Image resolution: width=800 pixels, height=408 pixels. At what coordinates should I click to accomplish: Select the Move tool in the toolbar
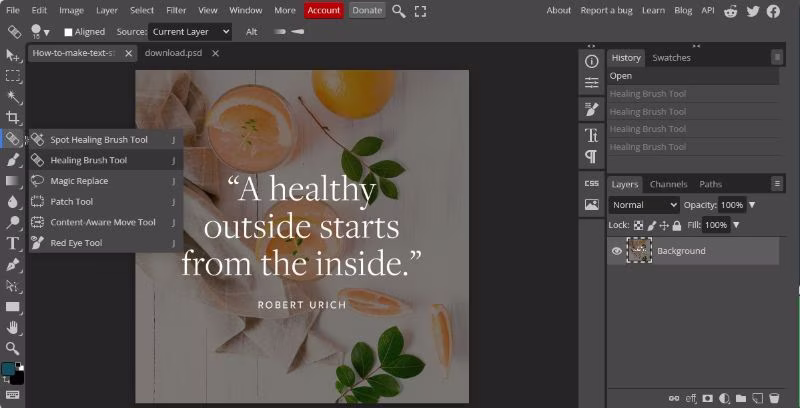coord(13,55)
